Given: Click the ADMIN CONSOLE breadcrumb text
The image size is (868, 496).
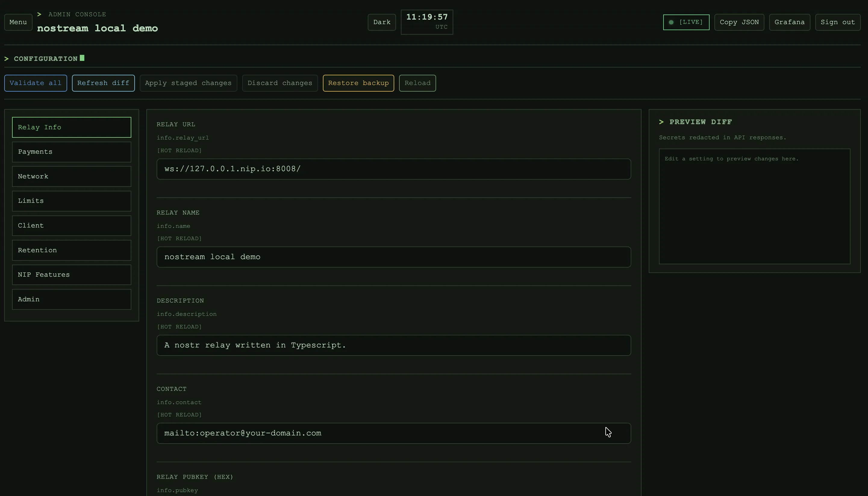Looking at the screenshot, I should [77, 14].
